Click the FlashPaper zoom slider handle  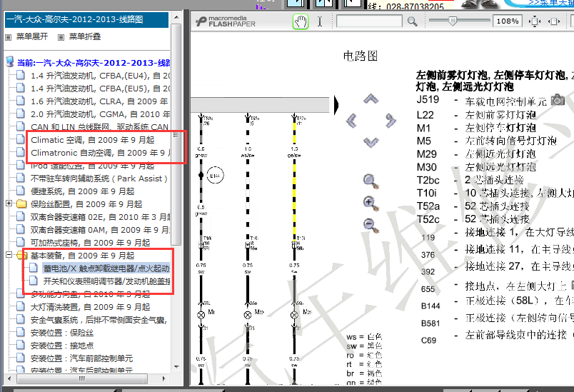[453, 21]
